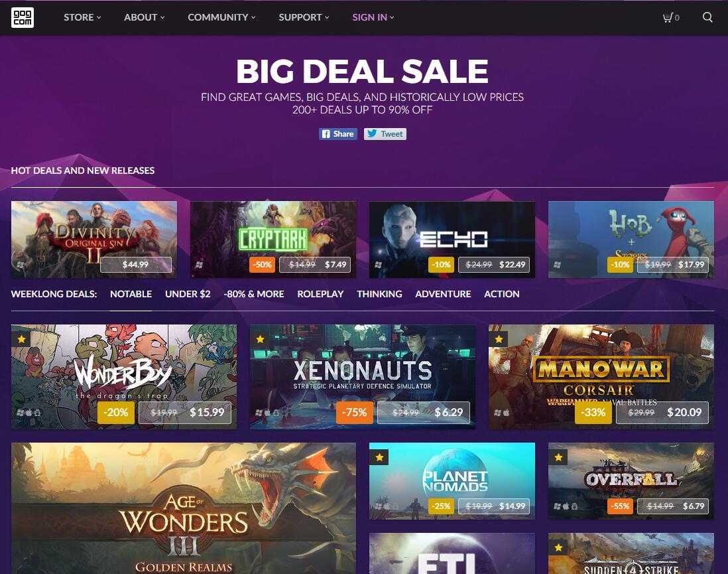Select the ROLEPLAY deals tab

(x=320, y=294)
